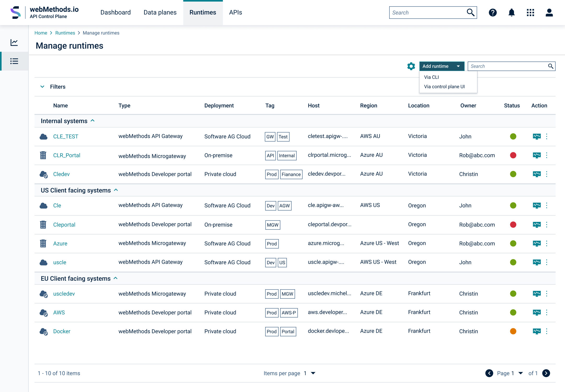The image size is (565, 392).
Task: Click the building icon beside CLR_Portal
Action: (x=43, y=155)
